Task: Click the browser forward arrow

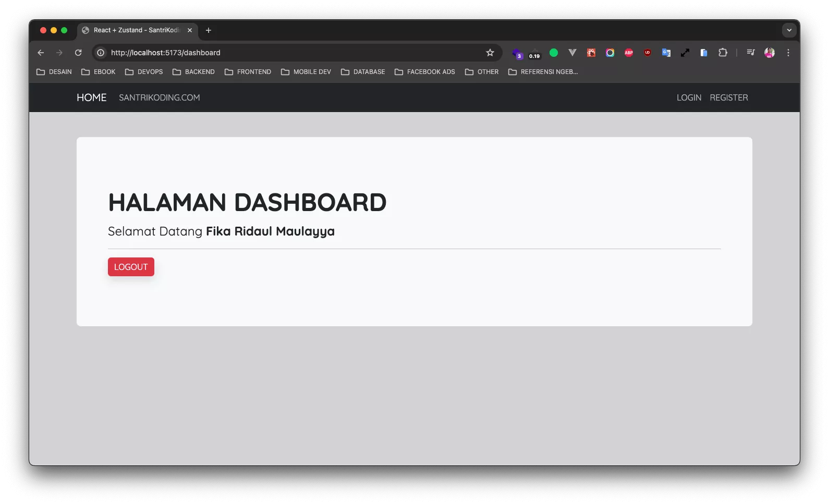Action: (x=59, y=53)
